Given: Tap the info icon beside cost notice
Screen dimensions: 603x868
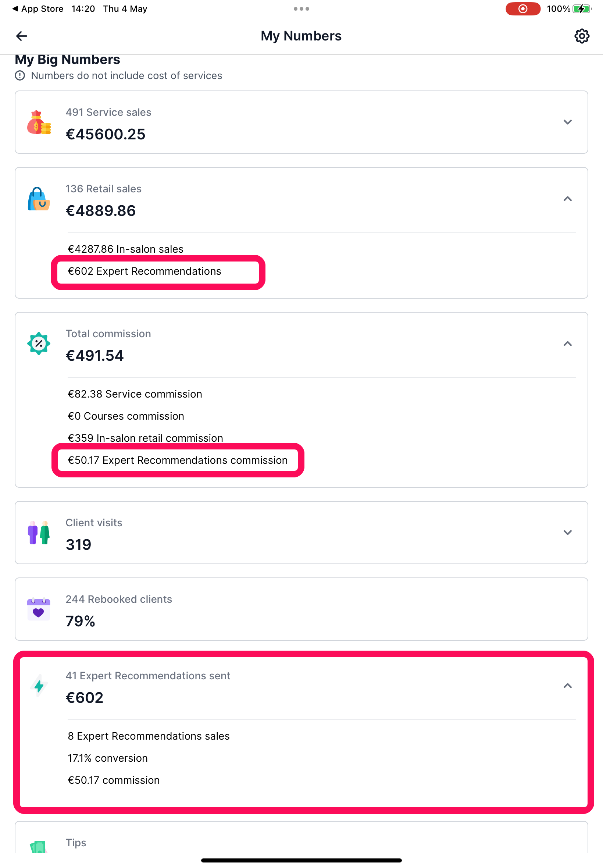Looking at the screenshot, I should (x=20, y=75).
